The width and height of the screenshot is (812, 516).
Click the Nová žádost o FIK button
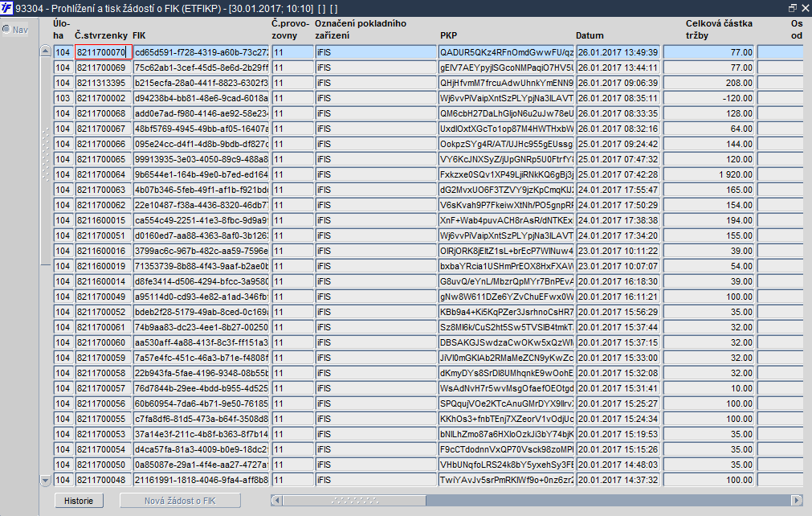click(x=180, y=501)
